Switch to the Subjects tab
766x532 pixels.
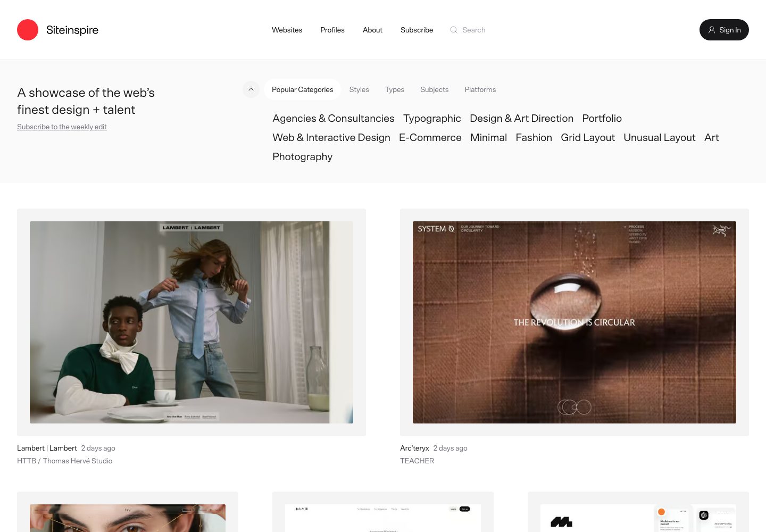point(434,89)
